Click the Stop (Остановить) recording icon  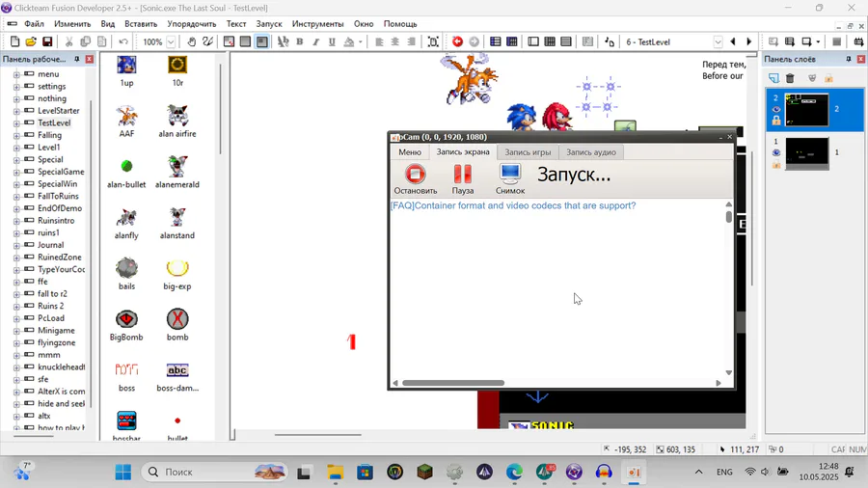pos(415,175)
